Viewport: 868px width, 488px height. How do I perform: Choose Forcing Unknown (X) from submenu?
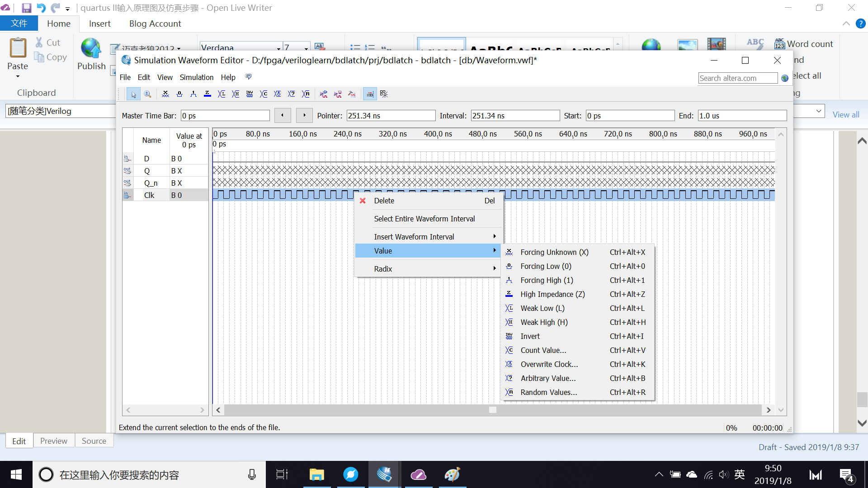[x=578, y=252]
